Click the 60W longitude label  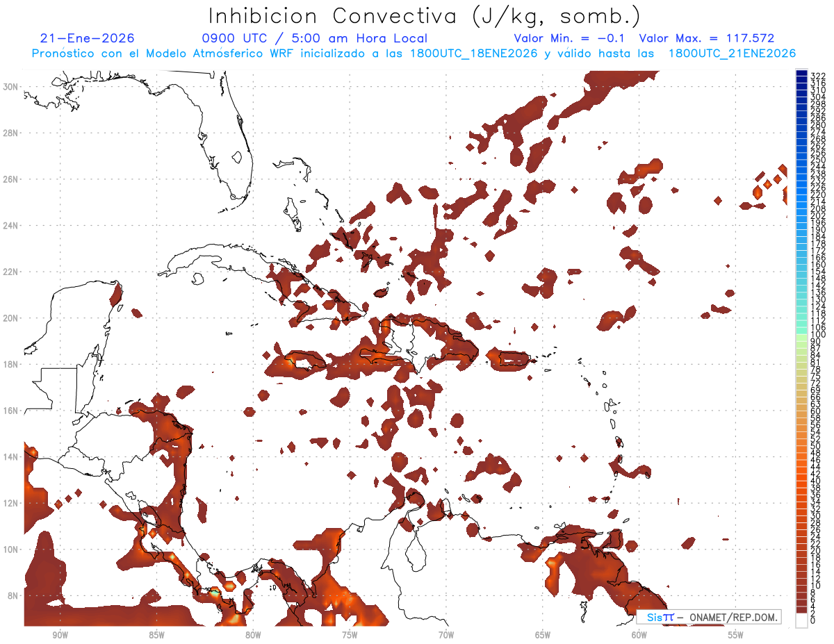click(x=639, y=635)
